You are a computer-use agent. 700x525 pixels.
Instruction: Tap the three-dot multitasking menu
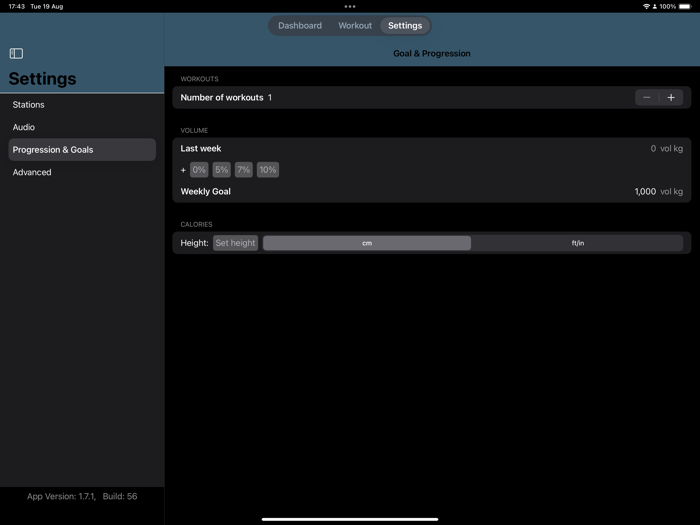tap(350, 6)
